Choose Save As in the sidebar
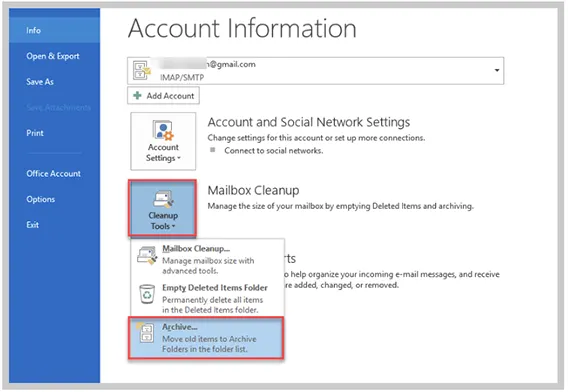This screenshot has height=392, width=568. pos(40,82)
